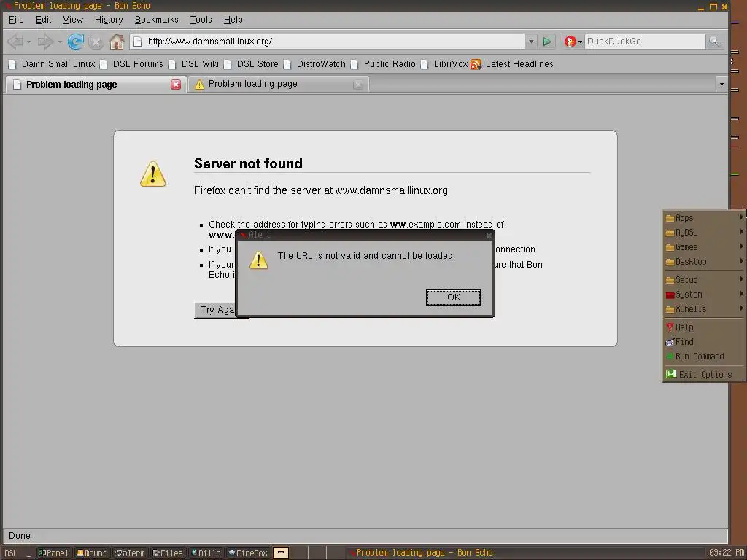Close the second tab with its X
The width and height of the screenshot is (747, 560).
tap(358, 85)
